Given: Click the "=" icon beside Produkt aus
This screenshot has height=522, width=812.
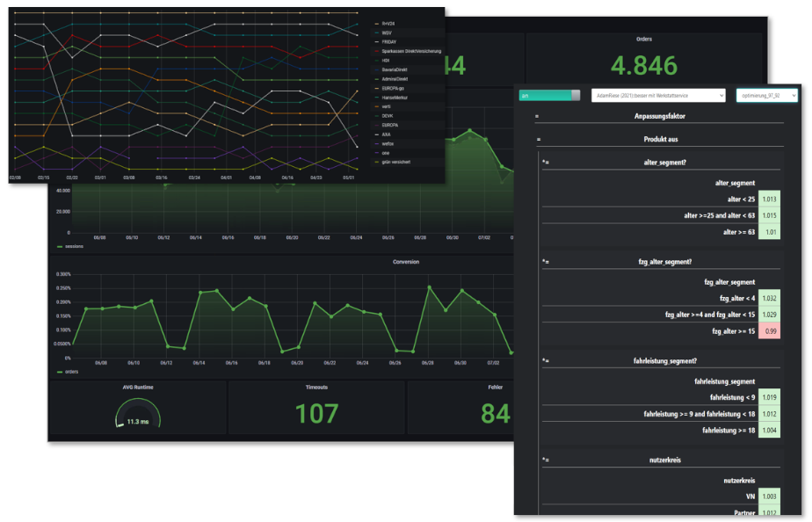Looking at the screenshot, I should (538, 139).
